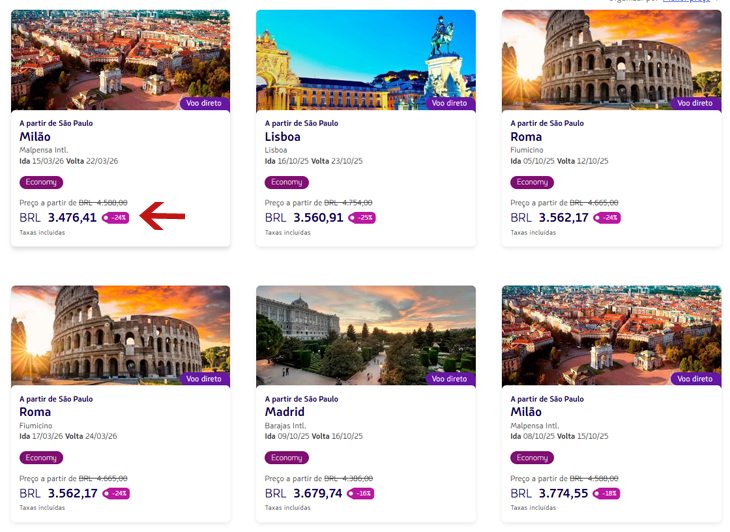Click the -18% discount tag on Milão 3.774,55 offer
The height and width of the screenshot is (532, 730).
click(606, 493)
